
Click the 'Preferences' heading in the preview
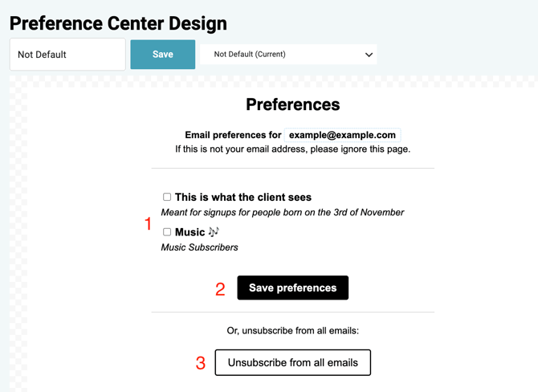[x=292, y=104]
